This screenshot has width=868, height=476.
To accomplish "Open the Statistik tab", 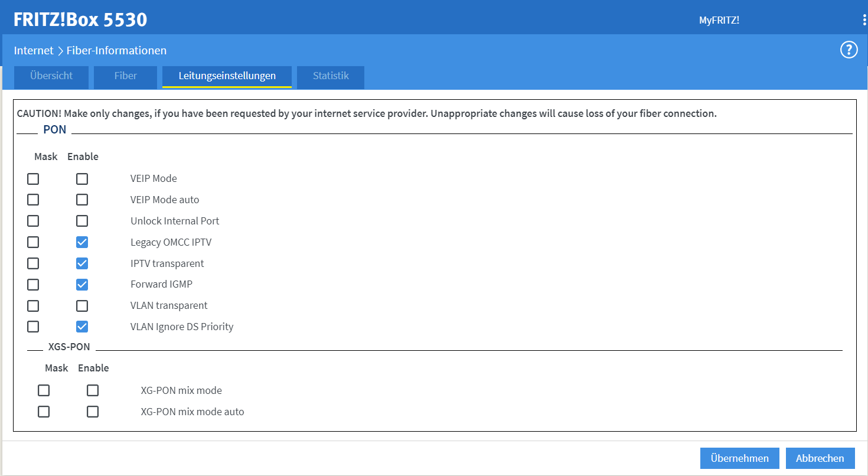I will 331,76.
